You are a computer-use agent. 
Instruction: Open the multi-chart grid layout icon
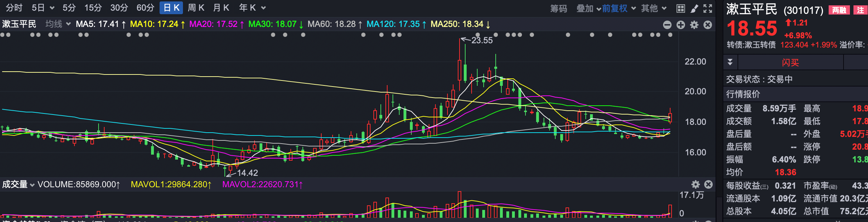[x=680, y=9]
